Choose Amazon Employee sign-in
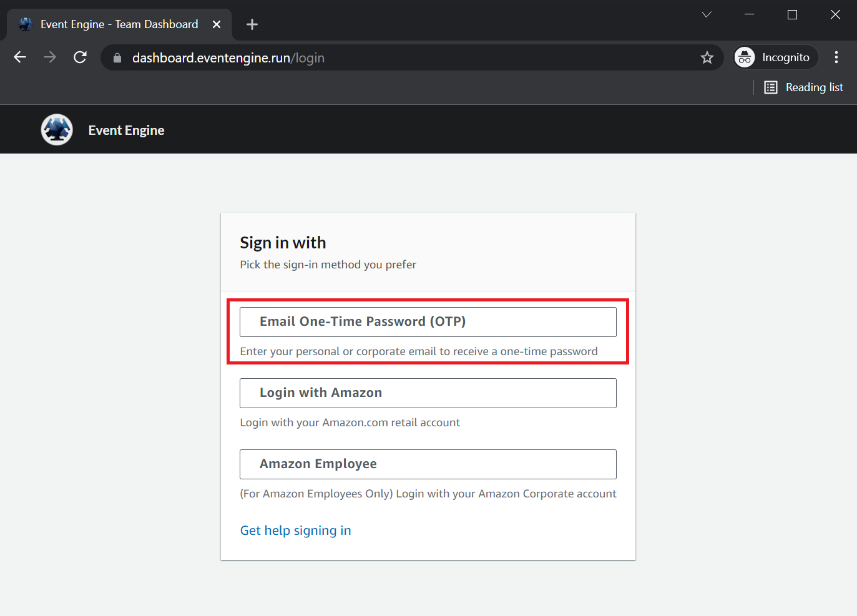The image size is (857, 616). (428, 464)
